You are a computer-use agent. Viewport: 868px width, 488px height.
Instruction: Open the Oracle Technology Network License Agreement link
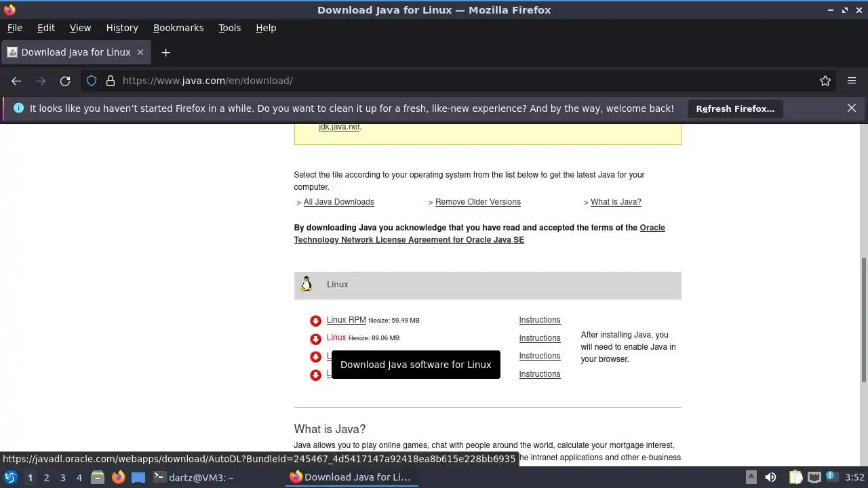409,240
